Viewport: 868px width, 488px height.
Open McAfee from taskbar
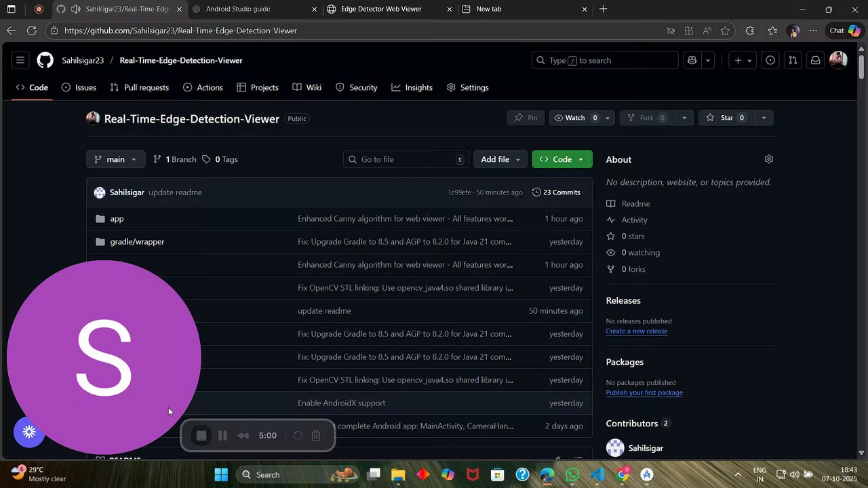(x=473, y=474)
